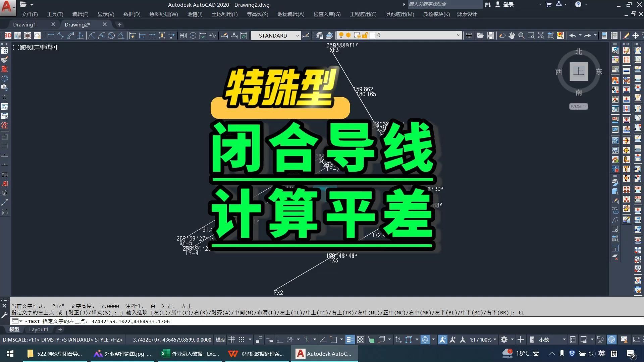This screenshot has width=644, height=362.
Task: Open the 绘图处理(W) menu
Action: 163,14
